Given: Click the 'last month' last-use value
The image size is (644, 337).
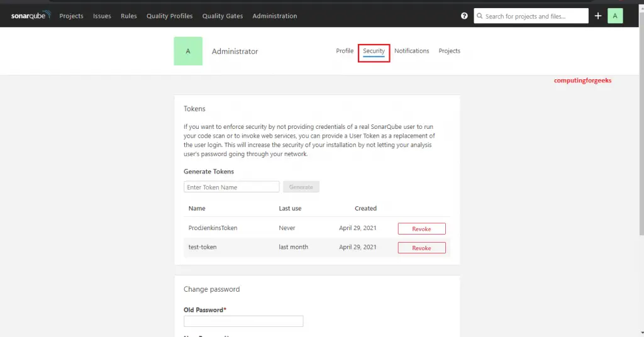Looking at the screenshot, I should click(x=293, y=247).
